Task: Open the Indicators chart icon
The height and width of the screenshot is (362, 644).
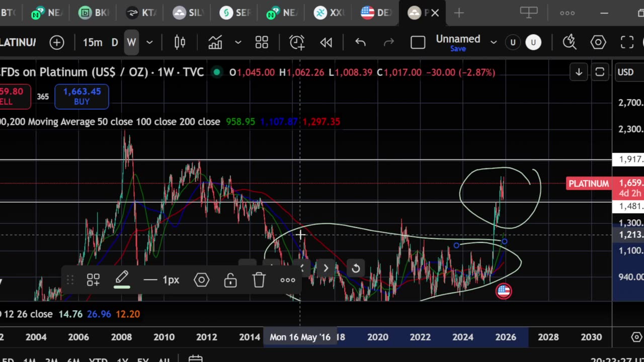Action: pos(215,43)
